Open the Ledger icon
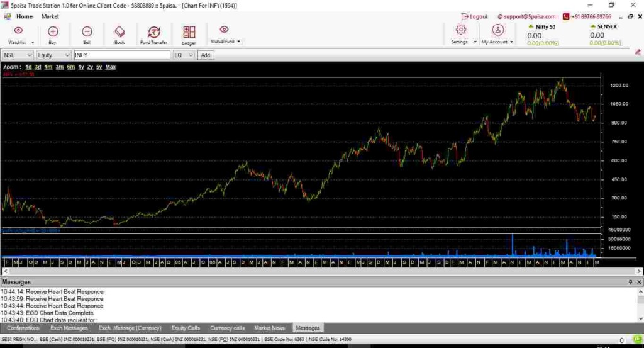The height and width of the screenshot is (348, 644). click(189, 32)
